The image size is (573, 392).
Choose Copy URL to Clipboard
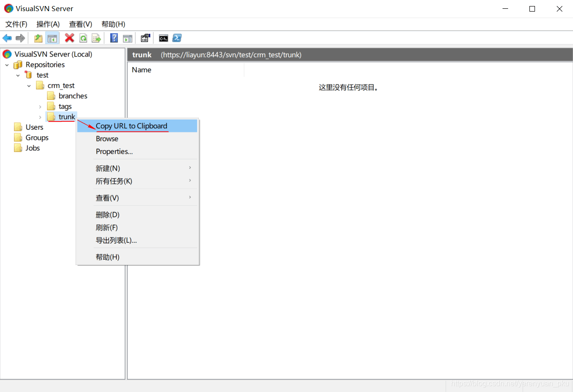(x=138, y=126)
